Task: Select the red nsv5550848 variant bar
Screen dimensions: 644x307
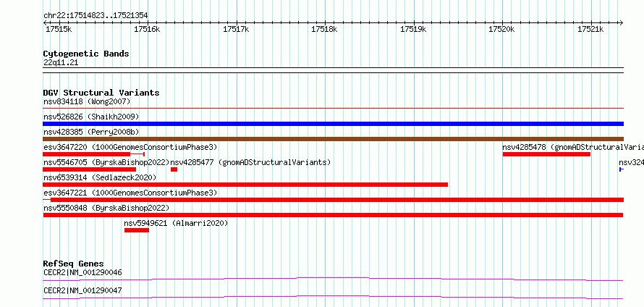Action: [333, 215]
